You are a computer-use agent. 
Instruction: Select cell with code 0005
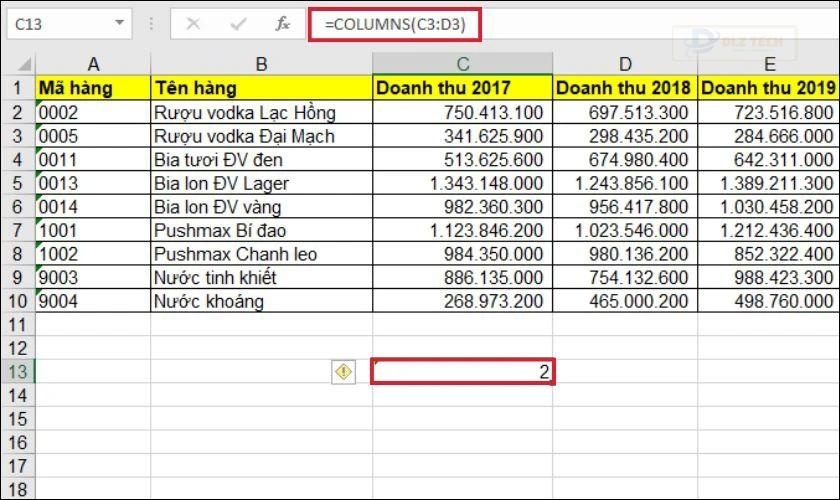click(x=93, y=136)
